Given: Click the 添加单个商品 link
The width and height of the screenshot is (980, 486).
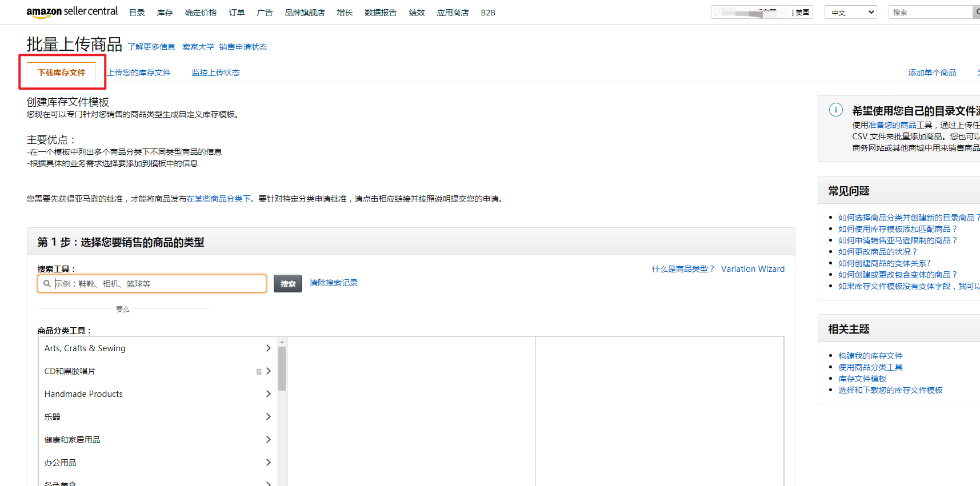Looking at the screenshot, I should 932,73.
